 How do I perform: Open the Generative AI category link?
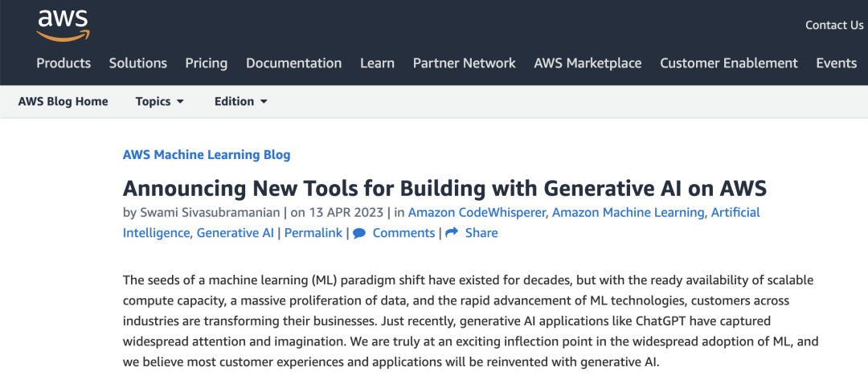click(x=235, y=233)
